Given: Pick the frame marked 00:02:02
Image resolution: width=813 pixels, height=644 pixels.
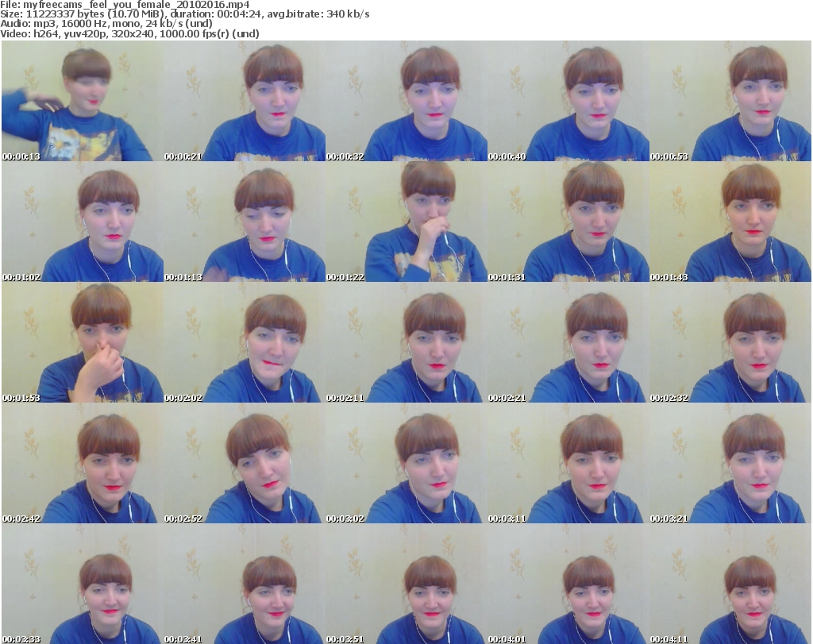Looking at the screenshot, I should point(245,343).
